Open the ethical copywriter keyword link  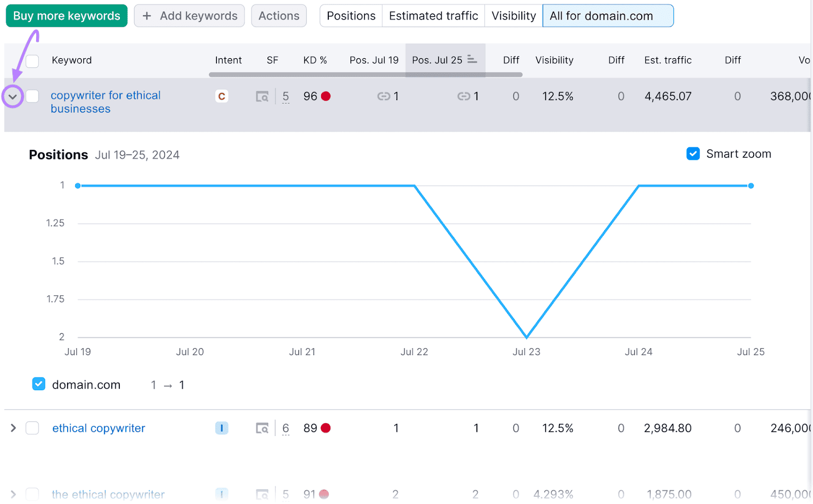99,428
